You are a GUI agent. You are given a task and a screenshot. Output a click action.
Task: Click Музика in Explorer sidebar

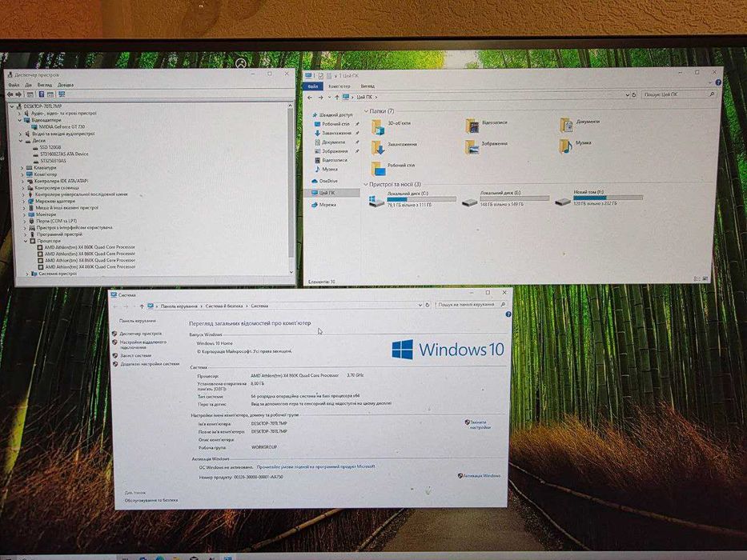tap(326, 169)
